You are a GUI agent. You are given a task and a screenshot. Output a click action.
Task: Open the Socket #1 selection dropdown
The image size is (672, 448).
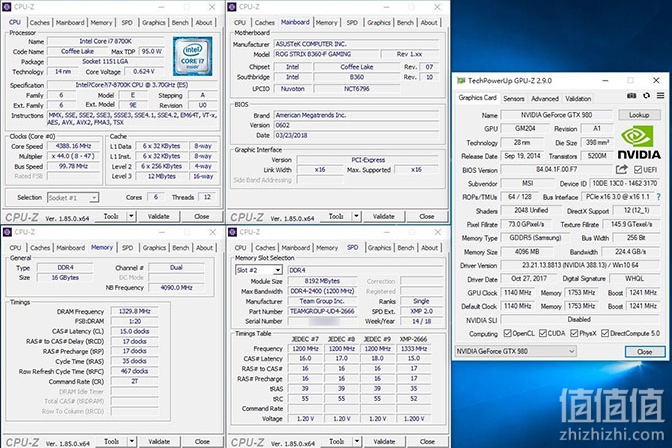pos(73,198)
